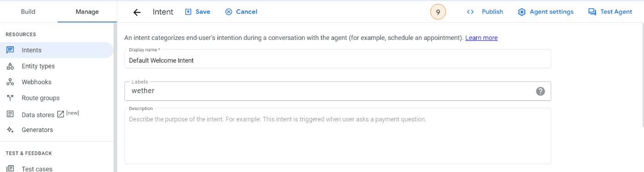Follow the Learn more link
Screen dimensions: 644x172
click(x=481, y=38)
